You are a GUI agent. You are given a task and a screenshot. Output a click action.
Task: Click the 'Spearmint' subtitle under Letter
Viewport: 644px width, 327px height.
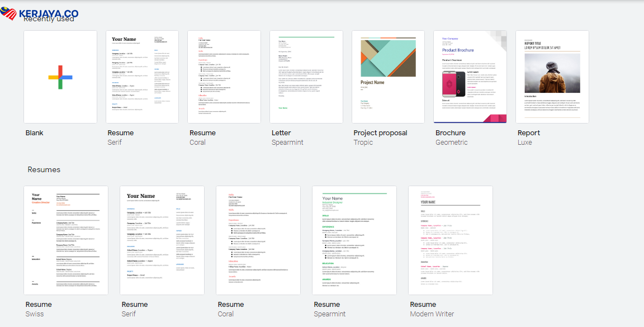287,143
